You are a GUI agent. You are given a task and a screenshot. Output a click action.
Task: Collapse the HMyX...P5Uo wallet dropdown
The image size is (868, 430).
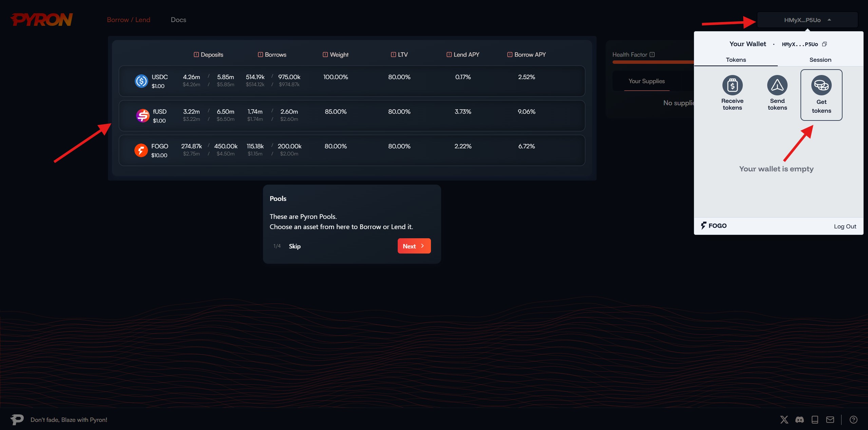coord(807,20)
